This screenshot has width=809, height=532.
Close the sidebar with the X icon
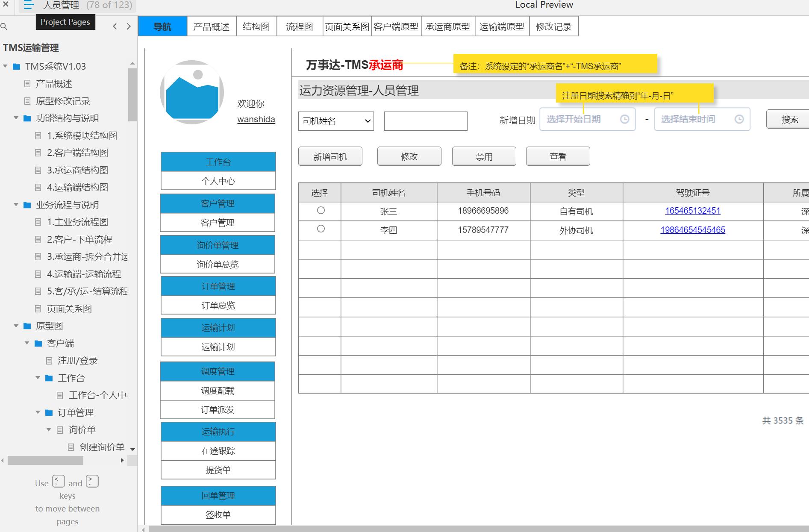6,5
